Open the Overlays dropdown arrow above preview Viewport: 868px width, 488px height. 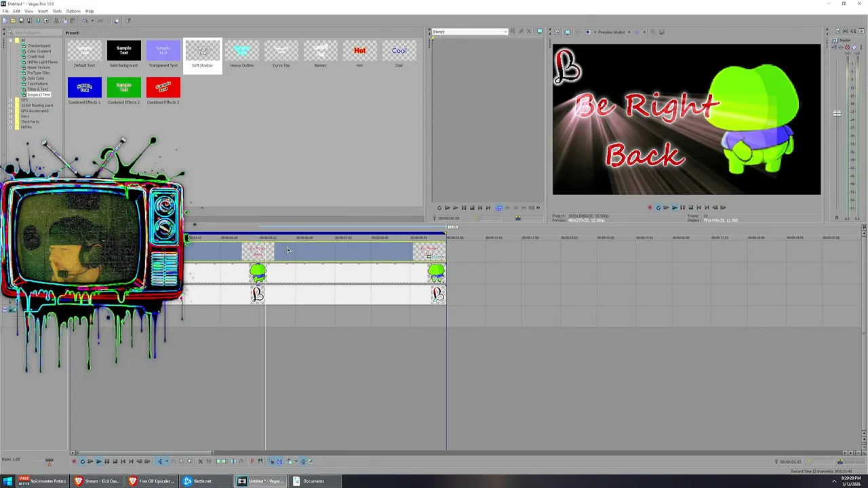pyautogui.click(x=644, y=32)
